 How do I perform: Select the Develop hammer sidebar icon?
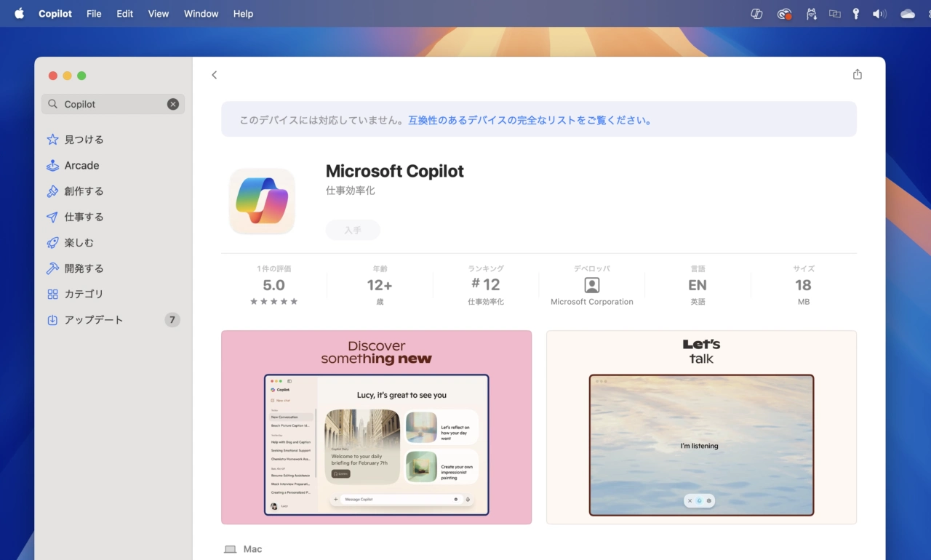click(52, 268)
